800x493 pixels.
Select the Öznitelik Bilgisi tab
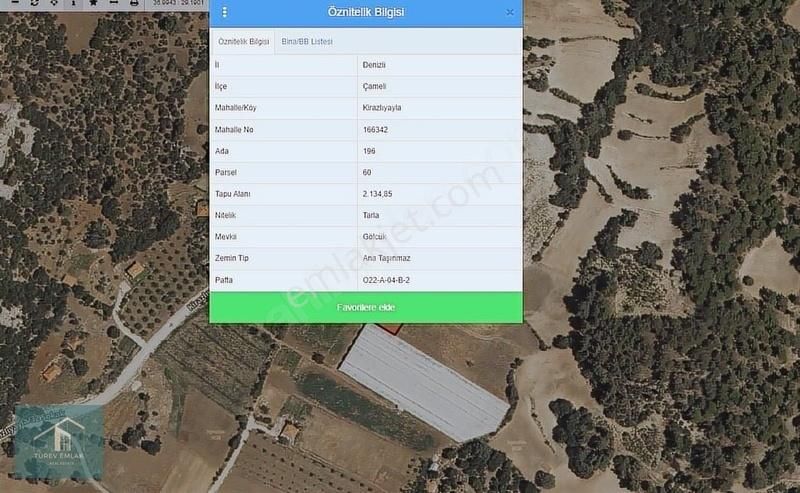[243, 41]
